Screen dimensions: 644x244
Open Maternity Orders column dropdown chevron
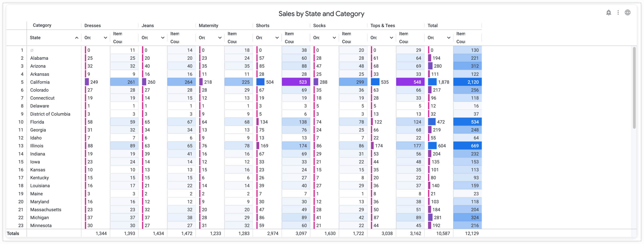click(220, 38)
